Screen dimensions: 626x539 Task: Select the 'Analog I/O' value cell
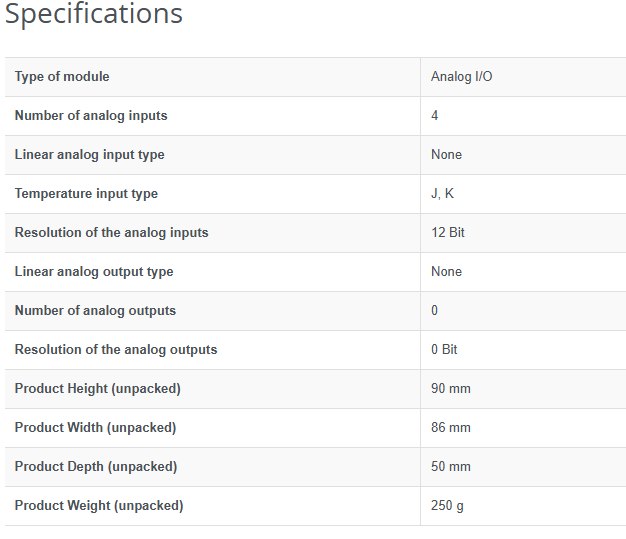pyautogui.click(x=461, y=77)
